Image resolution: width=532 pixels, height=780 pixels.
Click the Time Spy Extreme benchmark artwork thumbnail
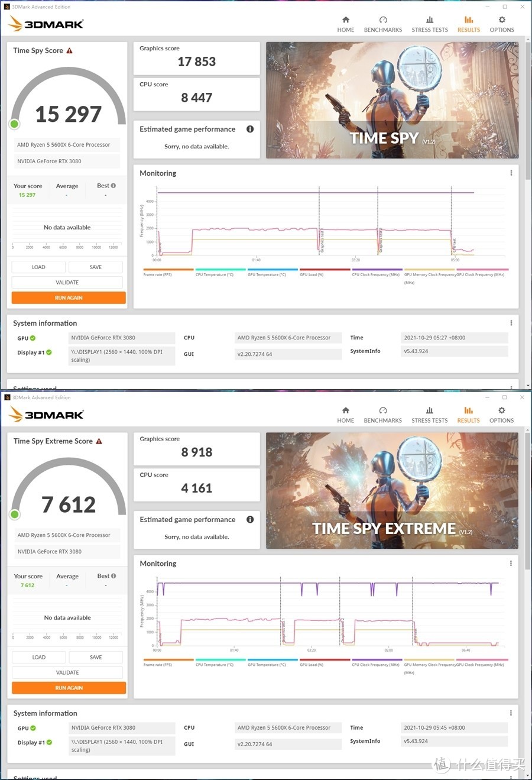(x=392, y=490)
